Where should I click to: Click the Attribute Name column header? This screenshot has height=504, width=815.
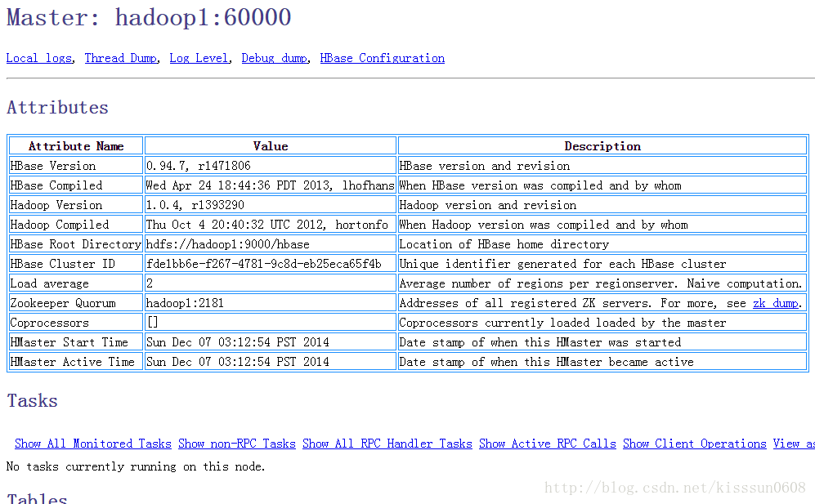pos(76,146)
